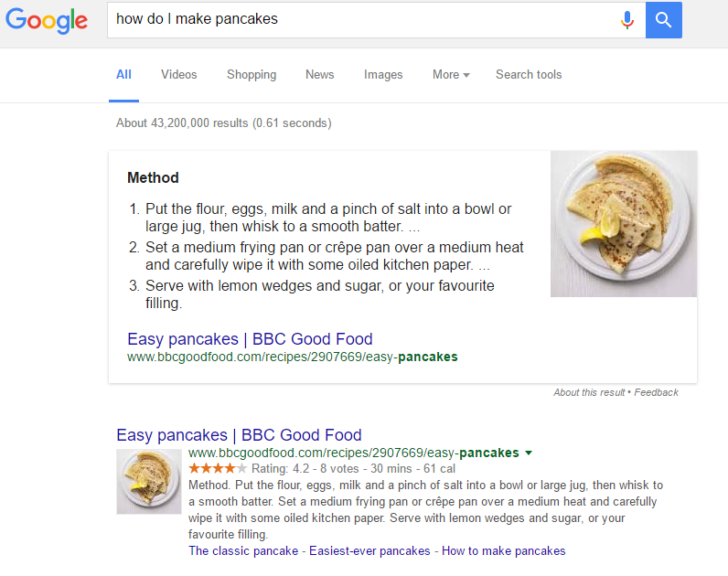Switch to the Images tab
728x576 pixels.
(383, 75)
